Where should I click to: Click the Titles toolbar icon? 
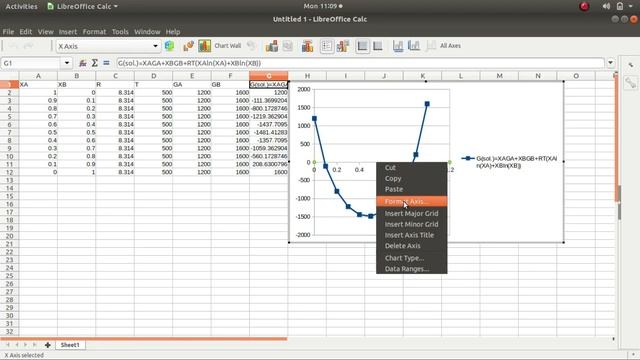coord(307,46)
